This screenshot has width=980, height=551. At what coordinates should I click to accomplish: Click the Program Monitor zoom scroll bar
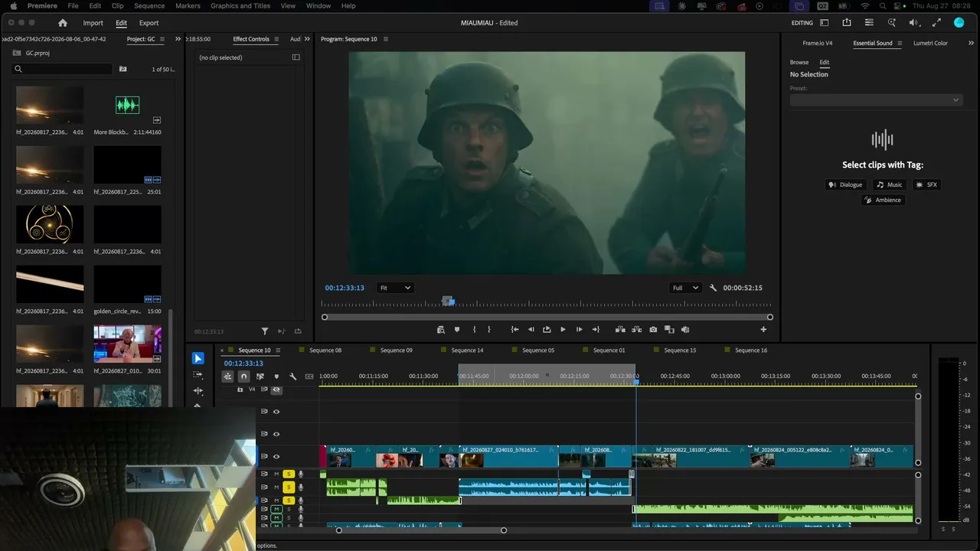[x=547, y=317]
